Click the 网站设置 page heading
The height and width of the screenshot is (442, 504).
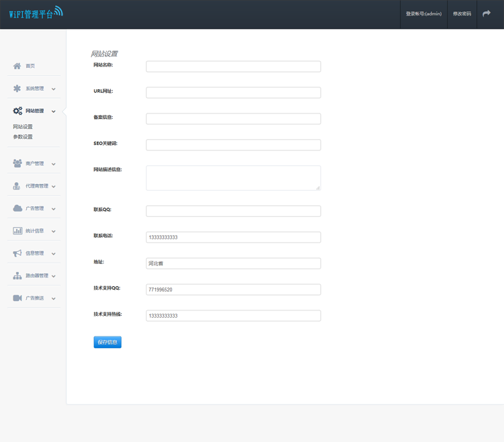click(x=104, y=54)
